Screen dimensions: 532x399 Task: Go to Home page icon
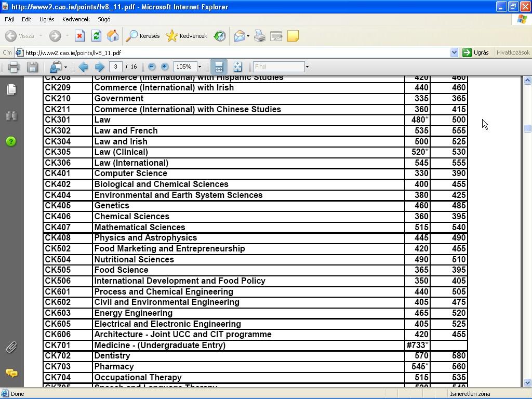[x=113, y=36]
